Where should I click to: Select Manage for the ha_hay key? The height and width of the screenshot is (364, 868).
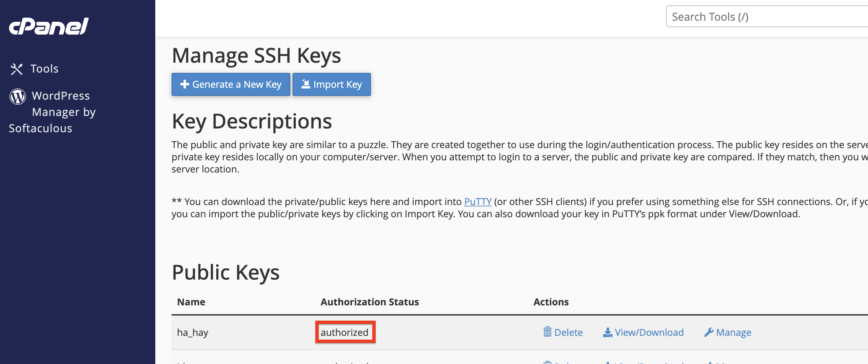(x=734, y=332)
